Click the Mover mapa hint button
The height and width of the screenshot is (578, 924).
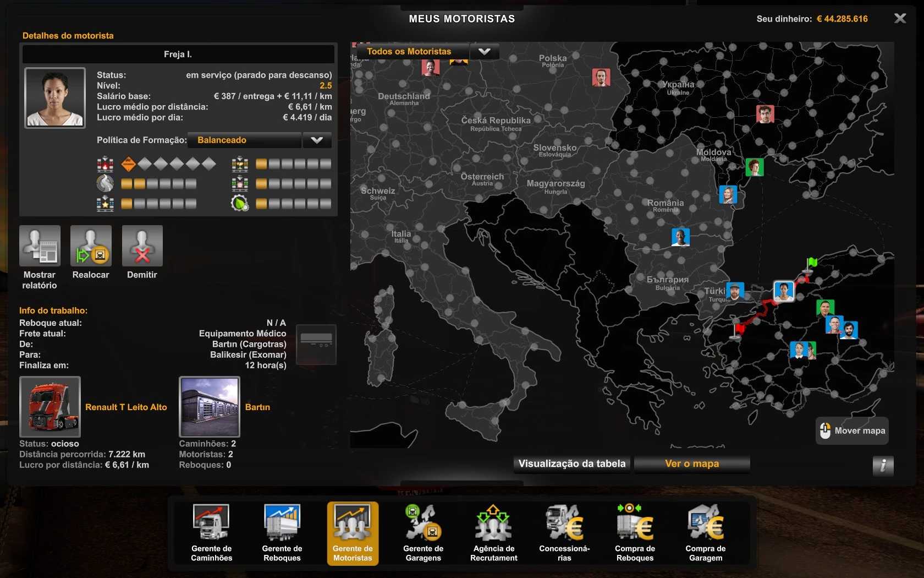(x=852, y=430)
